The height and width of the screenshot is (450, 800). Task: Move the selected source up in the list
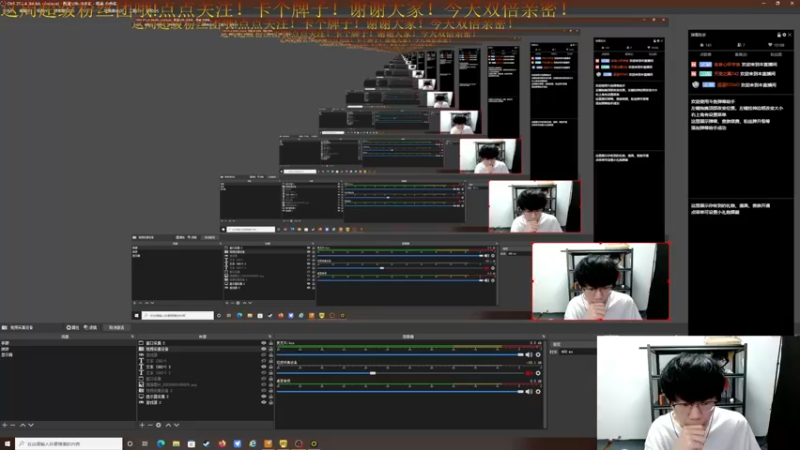[x=168, y=425]
